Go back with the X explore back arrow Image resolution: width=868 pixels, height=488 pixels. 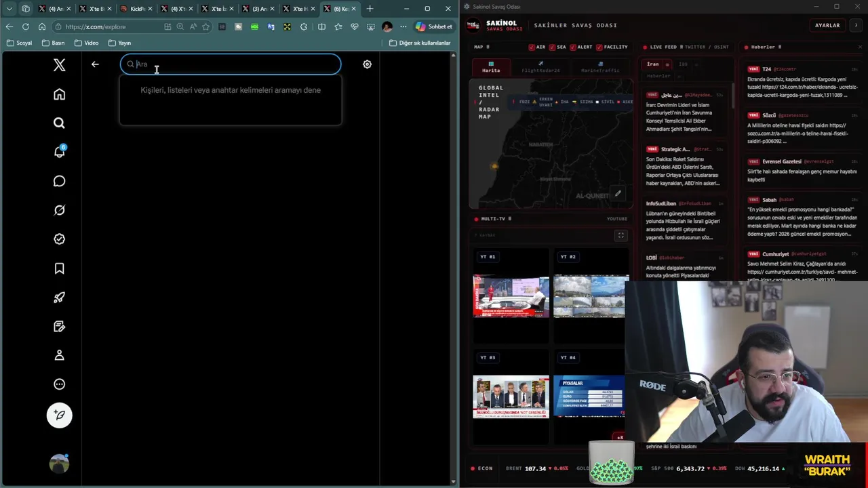coord(95,64)
